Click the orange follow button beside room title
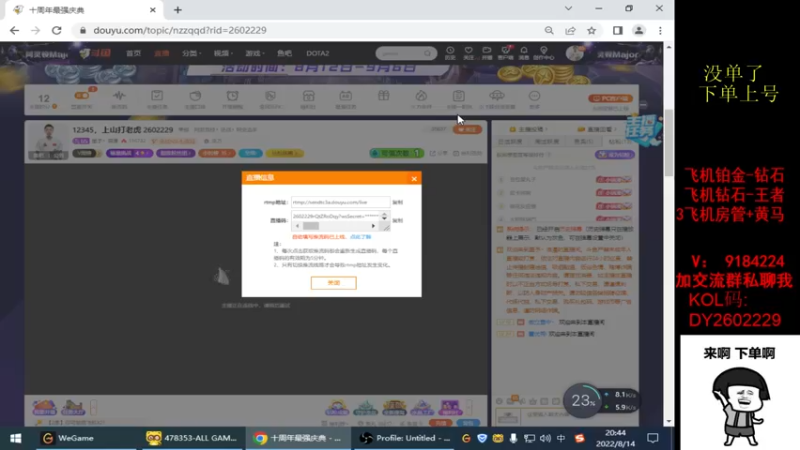Viewport: 800px width, 450px height. tap(467, 130)
